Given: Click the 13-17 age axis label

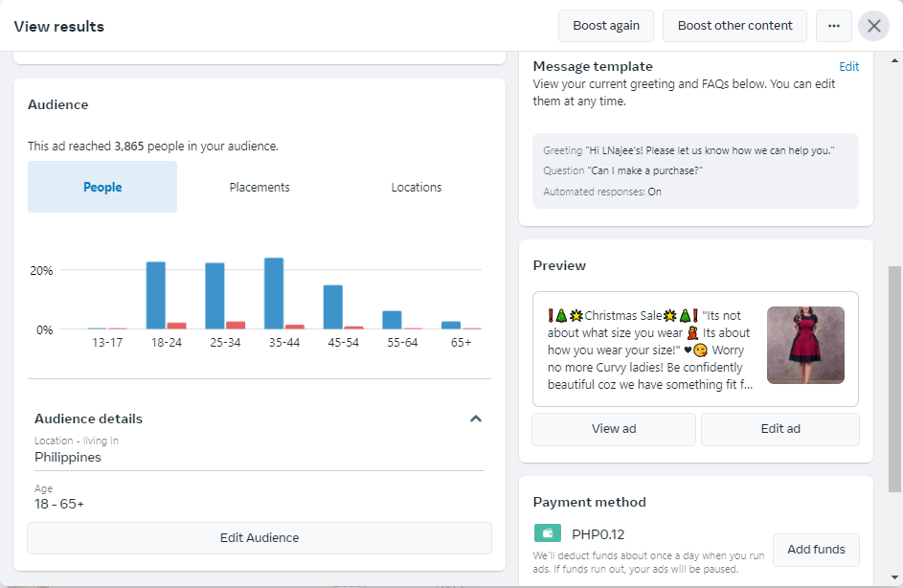Looking at the screenshot, I should 107,343.
